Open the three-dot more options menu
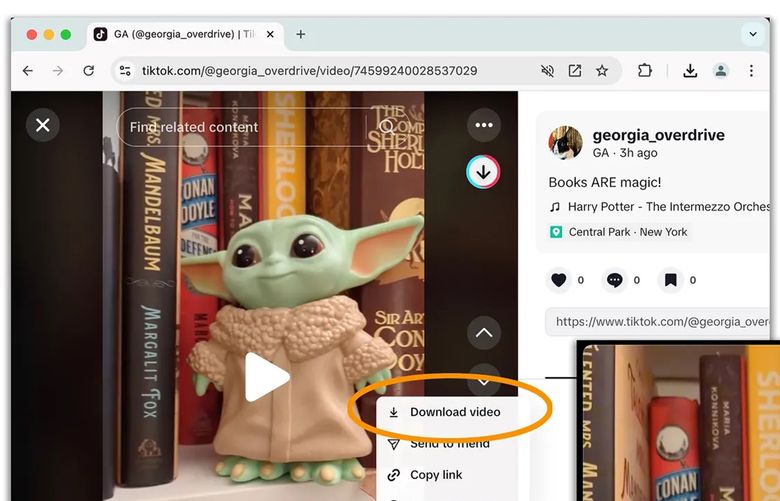The image size is (780, 501). click(484, 125)
